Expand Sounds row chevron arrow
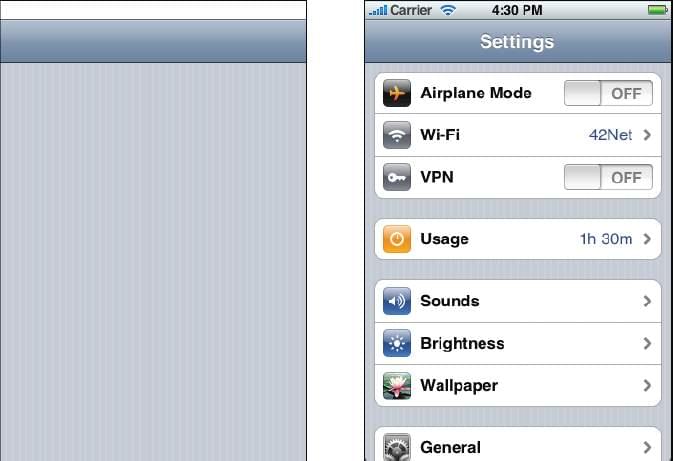673x461 pixels. pos(647,301)
